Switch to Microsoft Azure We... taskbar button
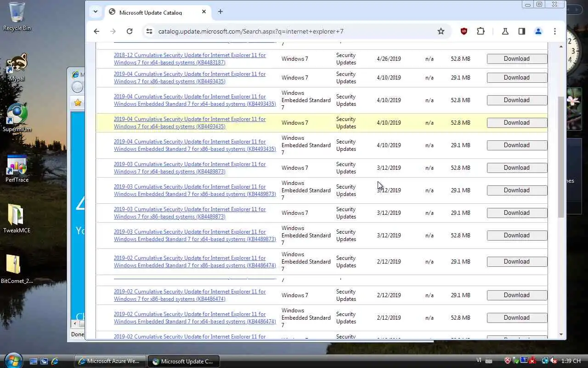 pyautogui.click(x=110, y=361)
